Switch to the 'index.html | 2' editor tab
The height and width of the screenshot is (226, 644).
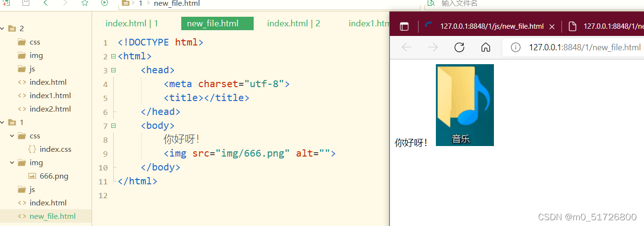(293, 23)
